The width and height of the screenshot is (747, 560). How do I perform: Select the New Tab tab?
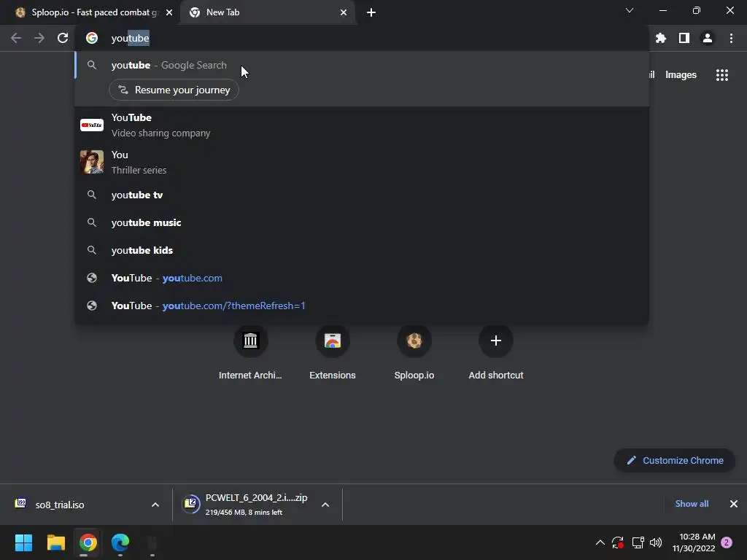tap(267, 12)
